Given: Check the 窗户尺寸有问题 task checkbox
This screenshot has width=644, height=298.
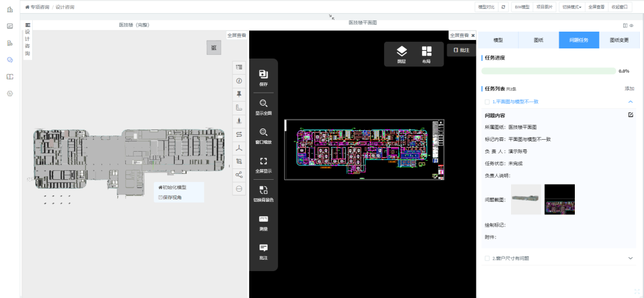Looking at the screenshot, I should 487,259.
